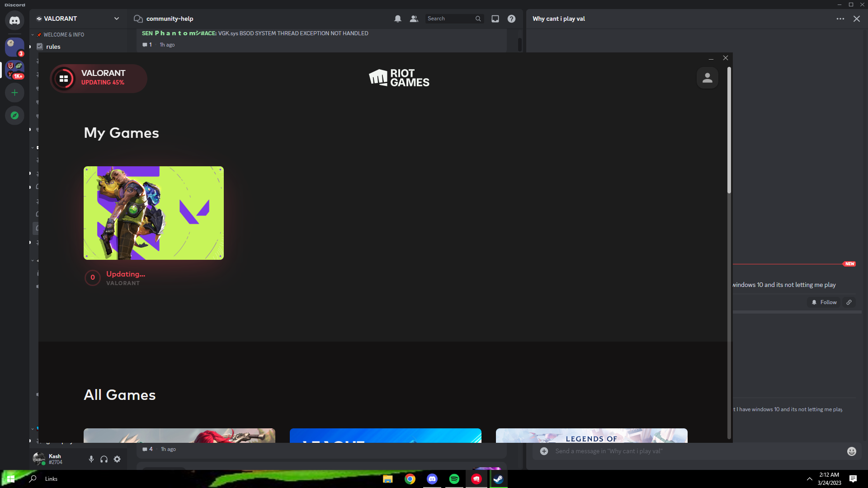Launch Spotify from the taskbar
Screen dimensions: 868x488
(454, 479)
